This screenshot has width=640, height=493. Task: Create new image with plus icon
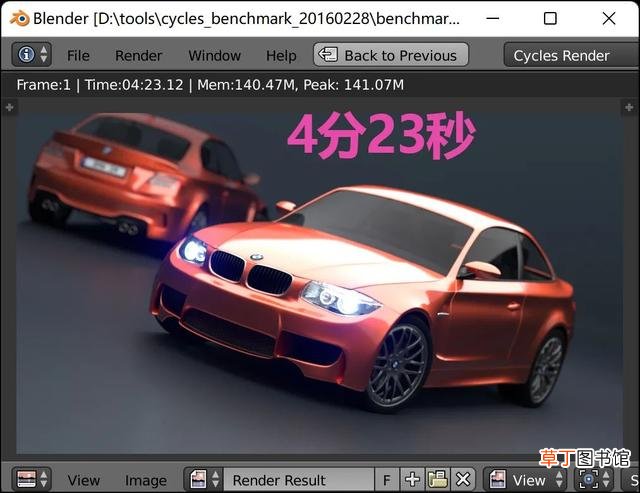[412, 480]
